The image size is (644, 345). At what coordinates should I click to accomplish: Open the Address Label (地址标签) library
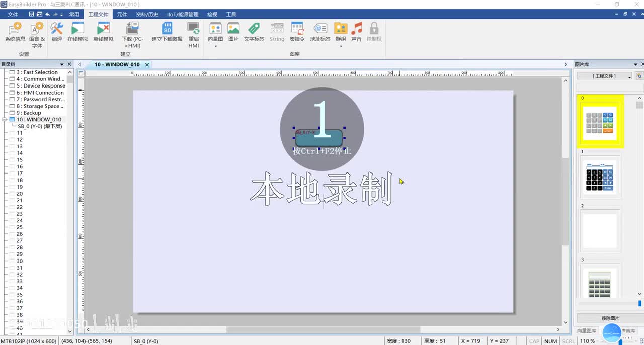[x=320, y=32]
